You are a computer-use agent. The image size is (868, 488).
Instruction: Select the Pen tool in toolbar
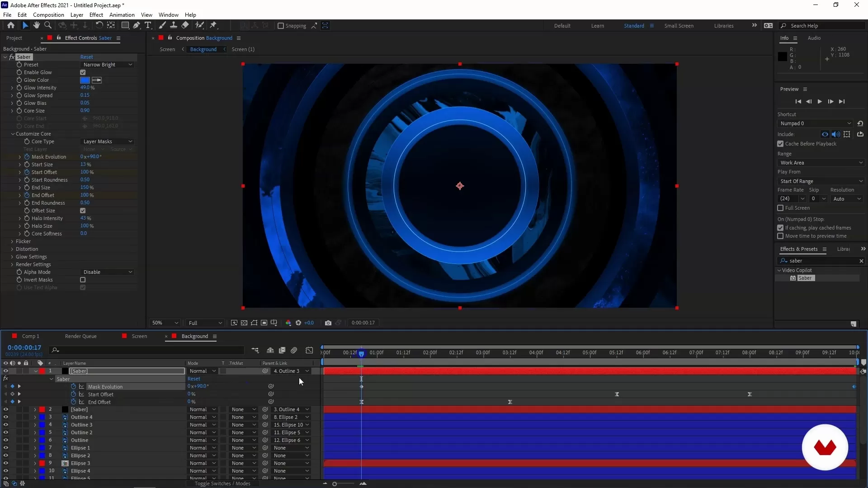(x=136, y=25)
